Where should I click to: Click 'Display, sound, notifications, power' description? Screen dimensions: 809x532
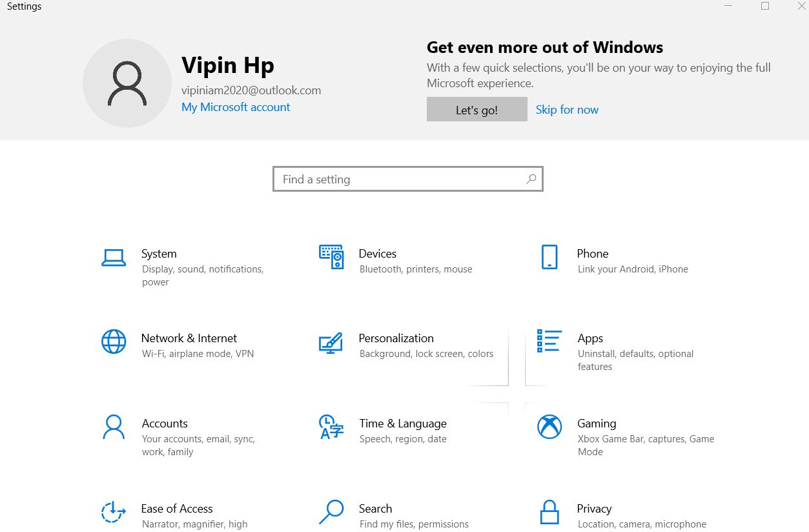tap(203, 276)
